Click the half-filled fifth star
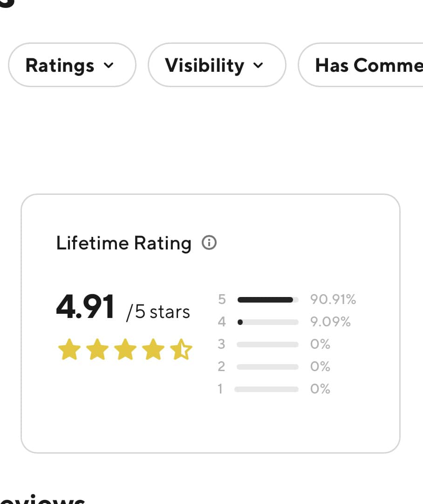This screenshot has height=504, width=423. coord(181,349)
